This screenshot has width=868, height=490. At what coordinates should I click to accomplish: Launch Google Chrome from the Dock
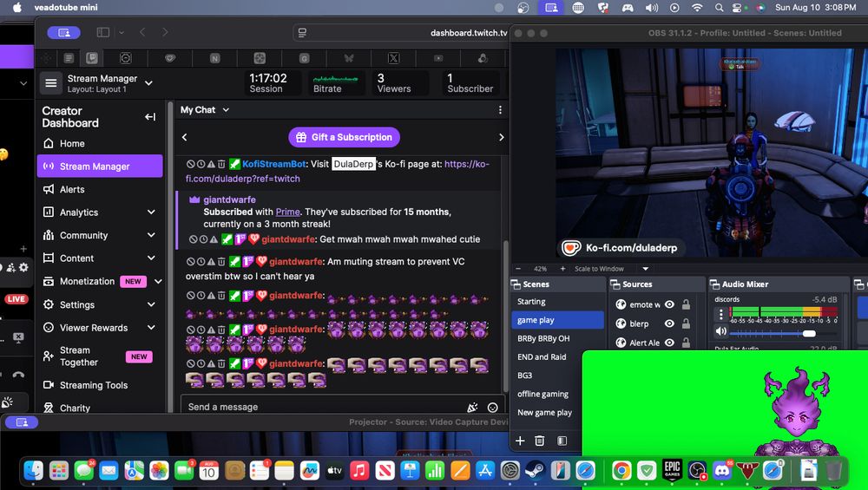(x=621, y=471)
